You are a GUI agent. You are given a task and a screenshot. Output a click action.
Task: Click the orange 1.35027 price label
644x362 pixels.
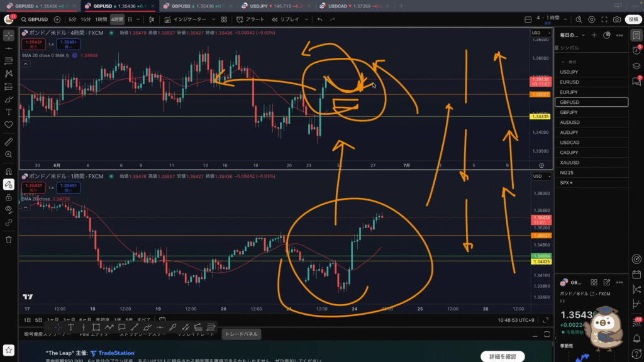540,94
